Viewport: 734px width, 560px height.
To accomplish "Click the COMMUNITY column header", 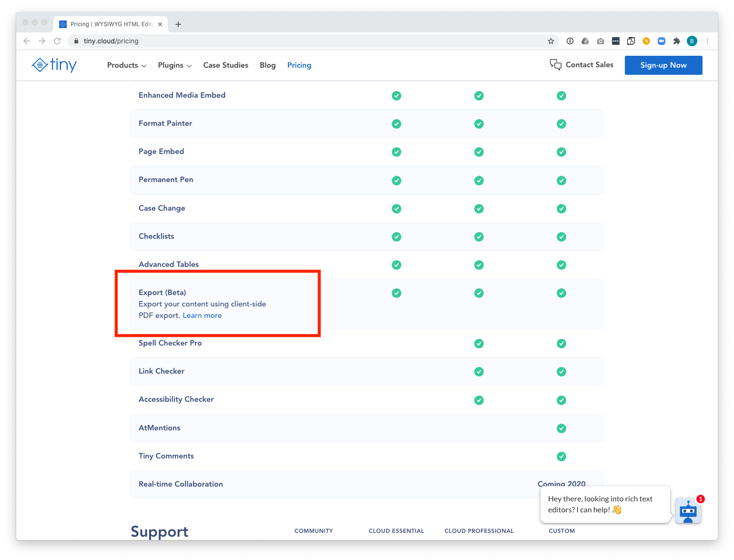I will pos(314,531).
